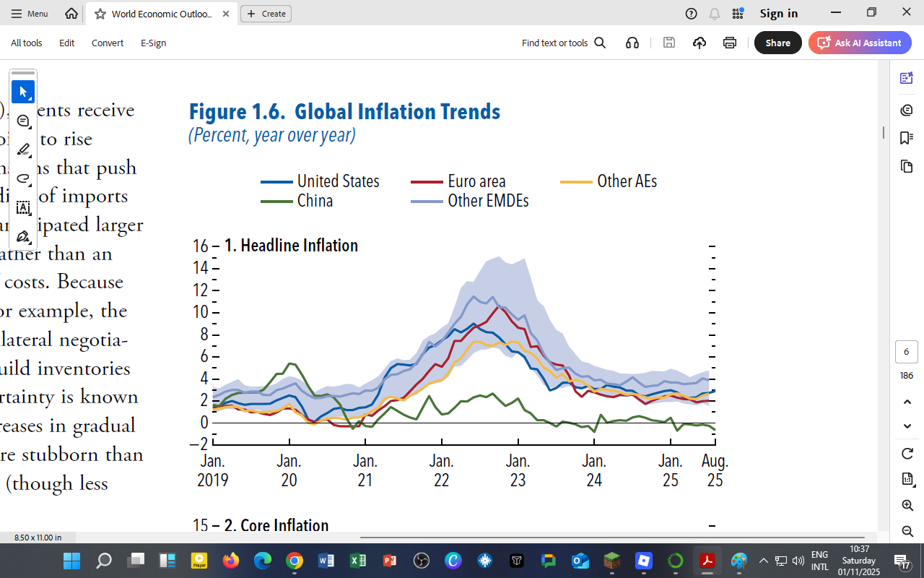Expand the comment tool options arrow
This screenshot has height=578, width=924.
(30, 128)
